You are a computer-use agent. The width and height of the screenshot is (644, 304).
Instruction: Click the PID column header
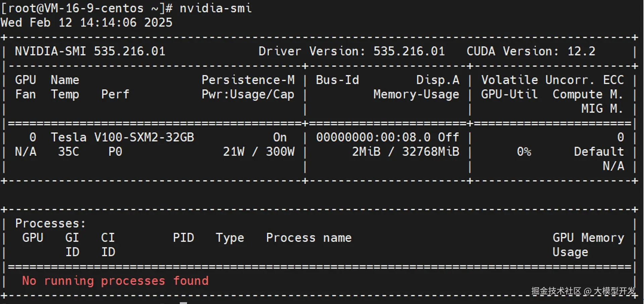[183, 238]
